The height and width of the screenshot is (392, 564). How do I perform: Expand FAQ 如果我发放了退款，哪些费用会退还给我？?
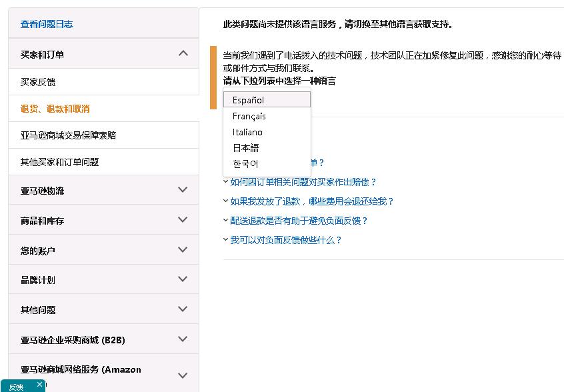[312, 201]
